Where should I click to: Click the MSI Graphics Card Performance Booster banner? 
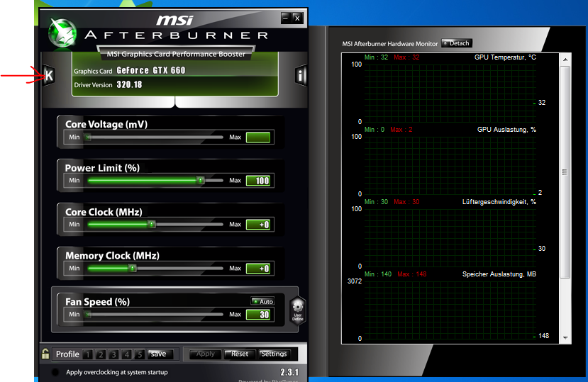coord(176,54)
